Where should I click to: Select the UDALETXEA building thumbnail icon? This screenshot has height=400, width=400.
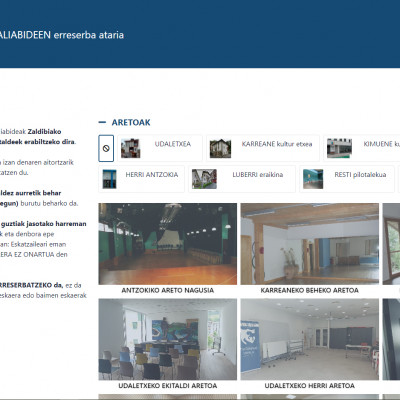[130, 148]
